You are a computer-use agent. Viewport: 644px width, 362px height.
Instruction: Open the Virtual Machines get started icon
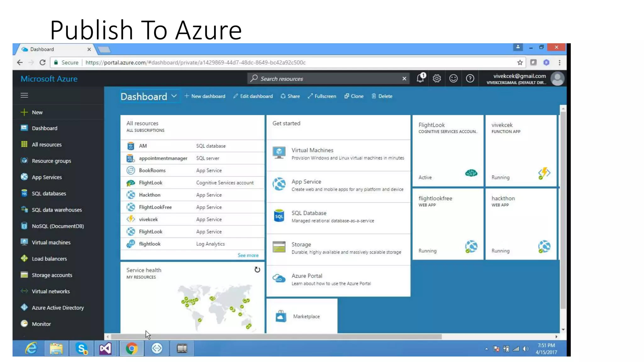click(279, 153)
